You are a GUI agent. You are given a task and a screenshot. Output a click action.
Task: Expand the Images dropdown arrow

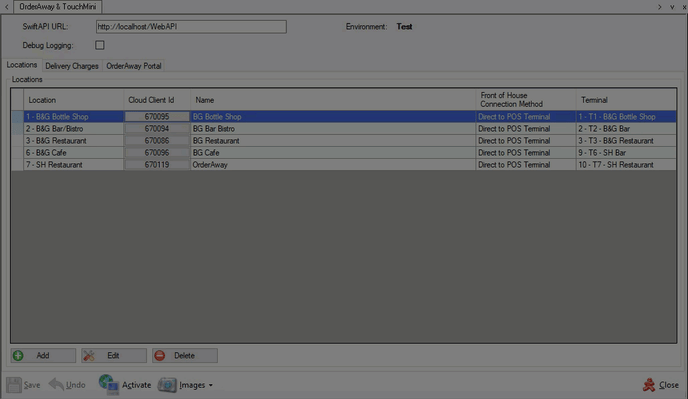[211, 385]
